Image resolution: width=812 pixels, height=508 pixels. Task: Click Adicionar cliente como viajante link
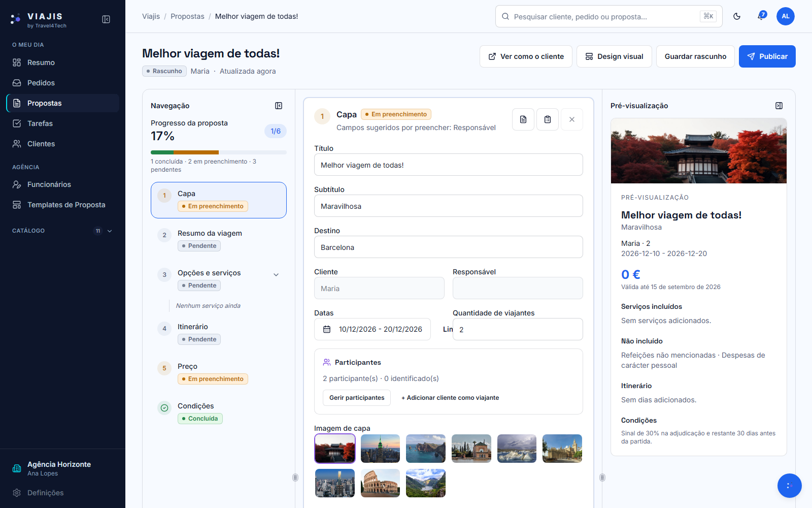(x=450, y=398)
